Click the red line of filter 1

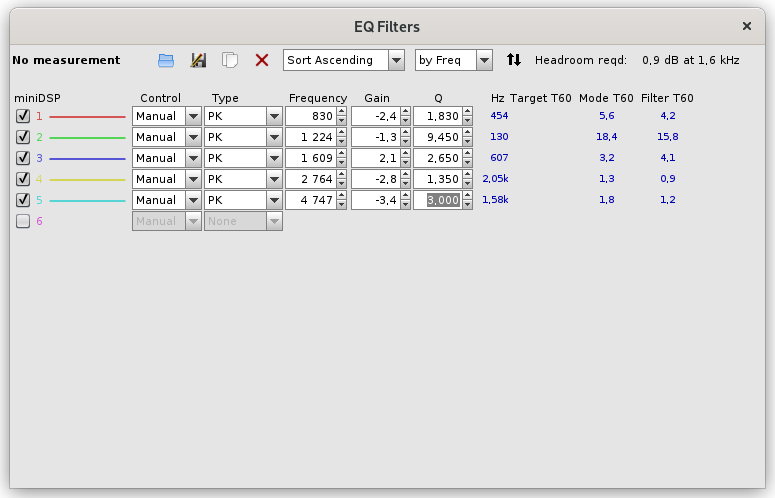[87, 117]
